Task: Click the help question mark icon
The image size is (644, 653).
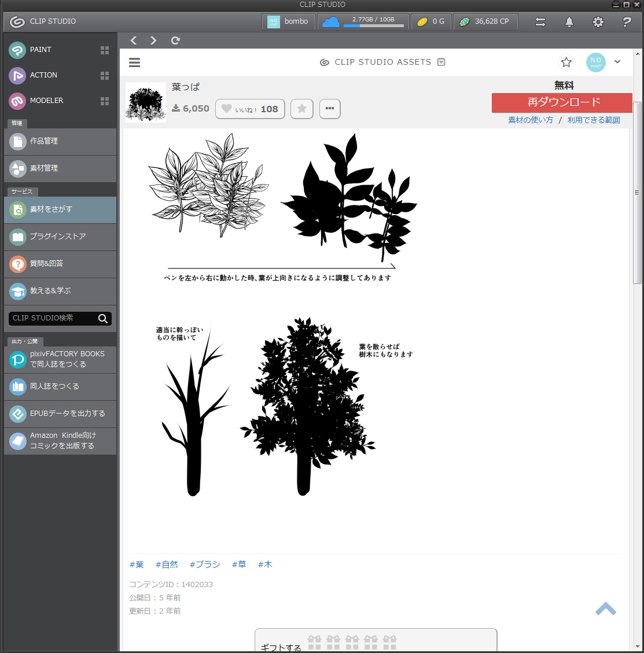Action: (627, 22)
